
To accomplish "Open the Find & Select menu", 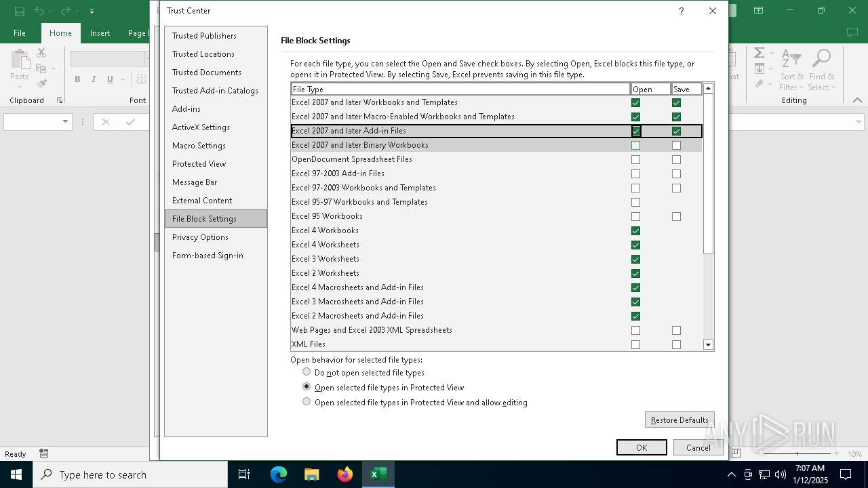I will coord(822,70).
